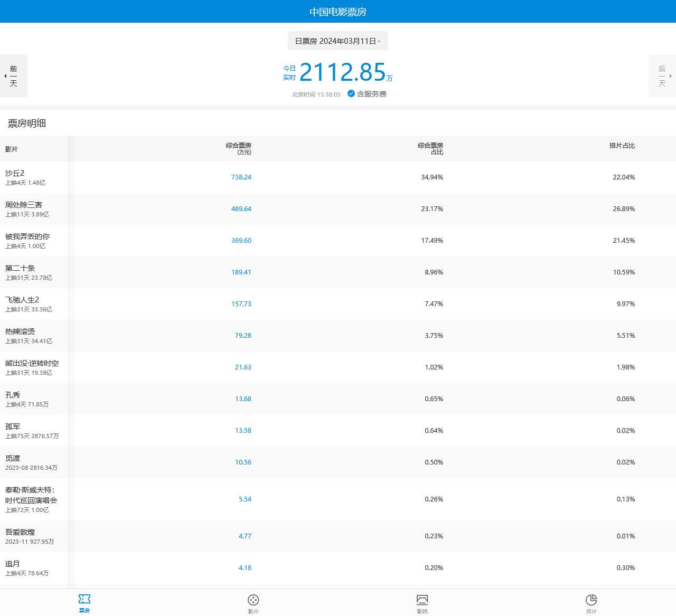Open the 周处除三害 film row
Image resolution: width=676 pixels, height=616 pixels.
pos(338,209)
